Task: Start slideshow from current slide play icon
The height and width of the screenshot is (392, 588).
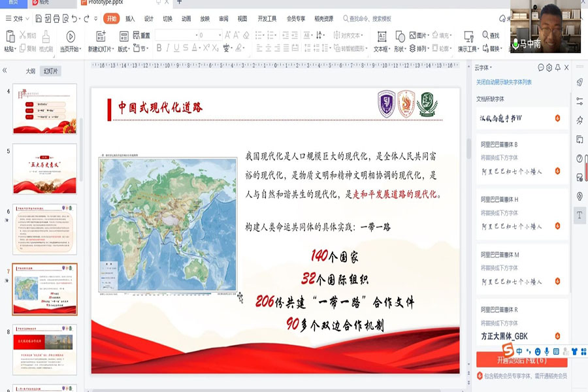Action: point(71,37)
